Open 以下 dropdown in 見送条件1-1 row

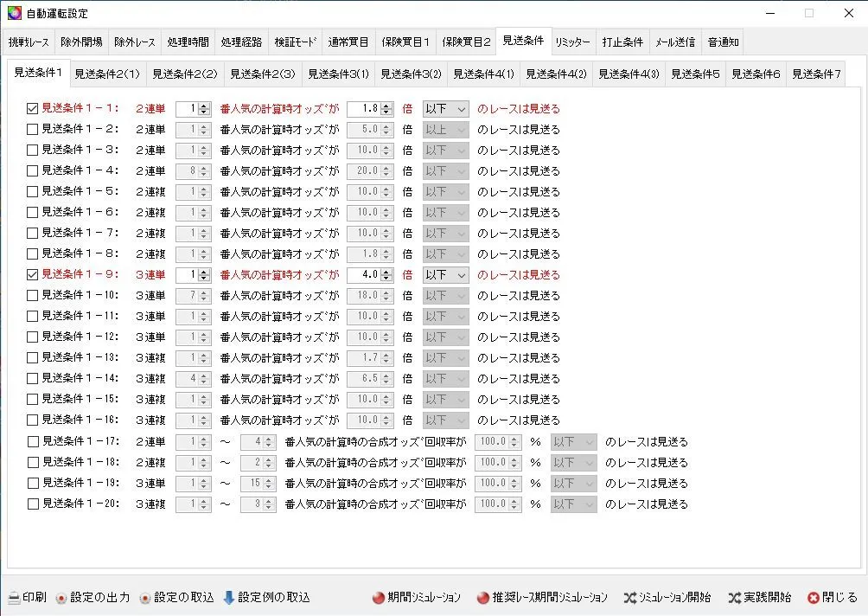(445, 109)
